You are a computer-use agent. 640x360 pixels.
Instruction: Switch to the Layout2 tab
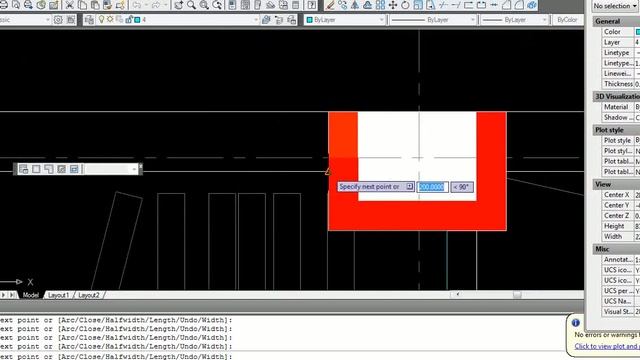[89, 295]
